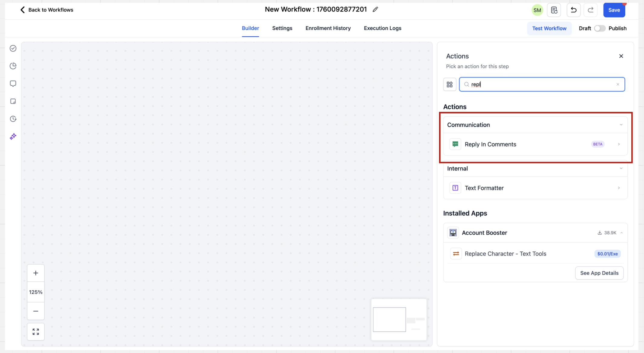Image resolution: width=644 pixels, height=353 pixels.
Task: Click the action search input field
Action: click(x=541, y=84)
